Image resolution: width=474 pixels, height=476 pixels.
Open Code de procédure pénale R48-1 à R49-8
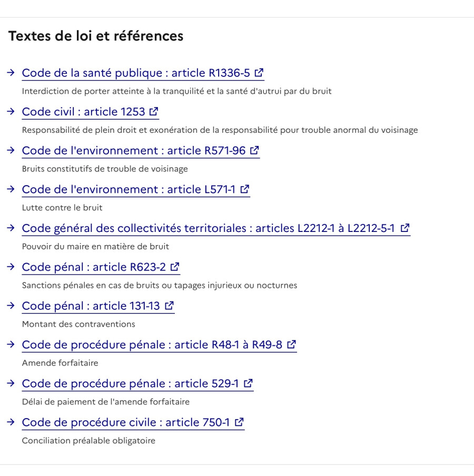point(159,345)
